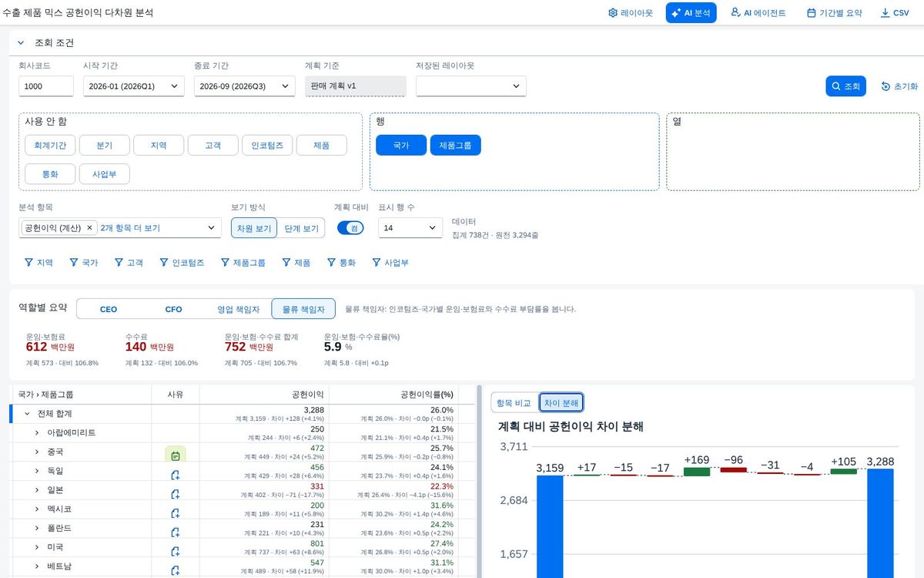Image resolution: width=924 pixels, height=578 pixels.
Task: Open the 제품 filter funnel
Action: point(296,263)
